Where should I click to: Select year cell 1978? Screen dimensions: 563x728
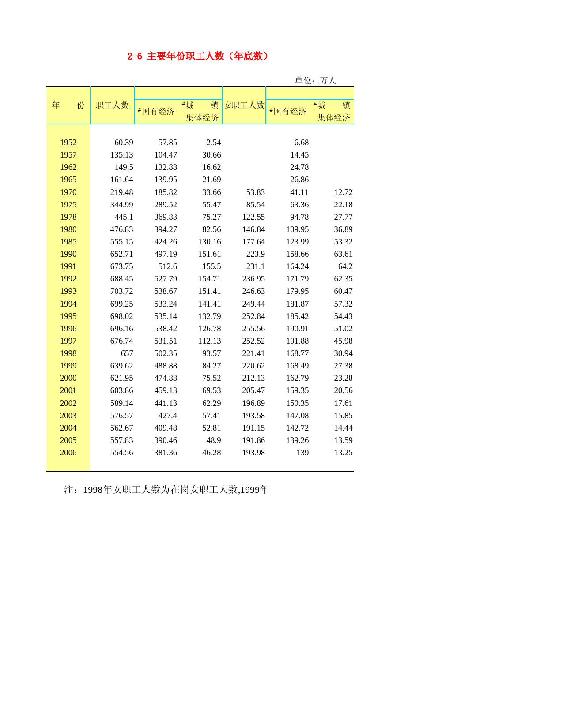[68, 217]
